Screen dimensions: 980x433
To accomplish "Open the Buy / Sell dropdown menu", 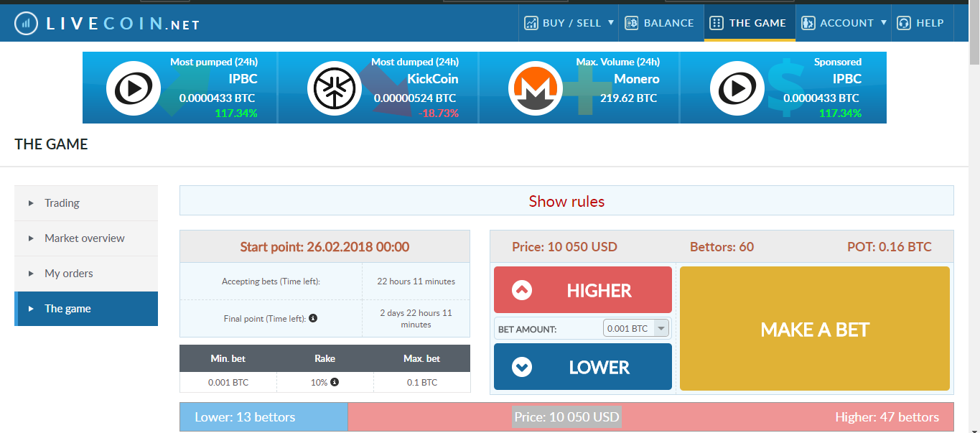I will 569,23.
